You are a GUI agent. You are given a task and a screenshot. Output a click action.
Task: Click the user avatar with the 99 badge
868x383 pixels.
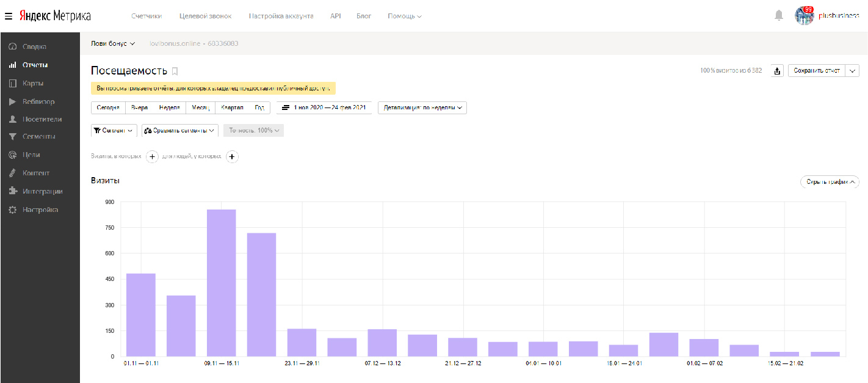click(804, 15)
